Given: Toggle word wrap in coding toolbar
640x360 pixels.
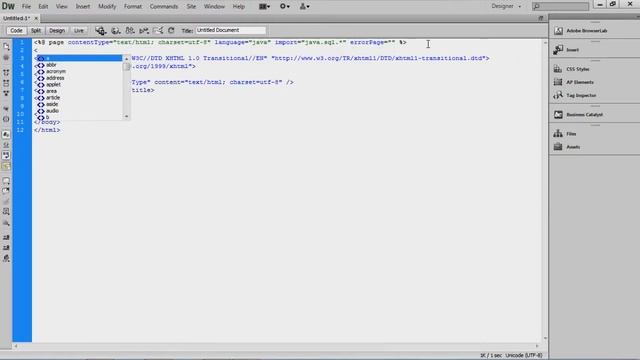Looking at the screenshot, I should (6, 156).
